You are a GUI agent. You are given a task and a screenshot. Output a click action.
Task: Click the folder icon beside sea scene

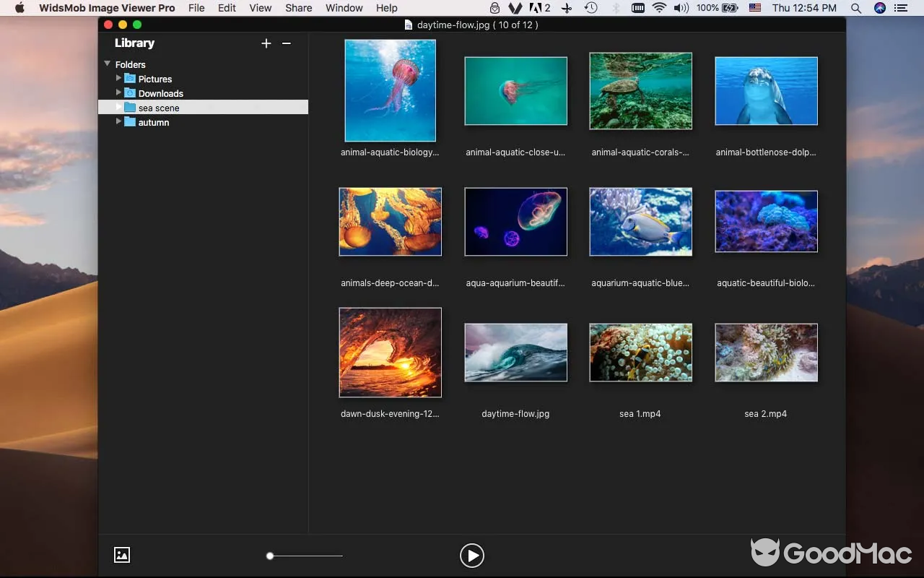(128, 107)
